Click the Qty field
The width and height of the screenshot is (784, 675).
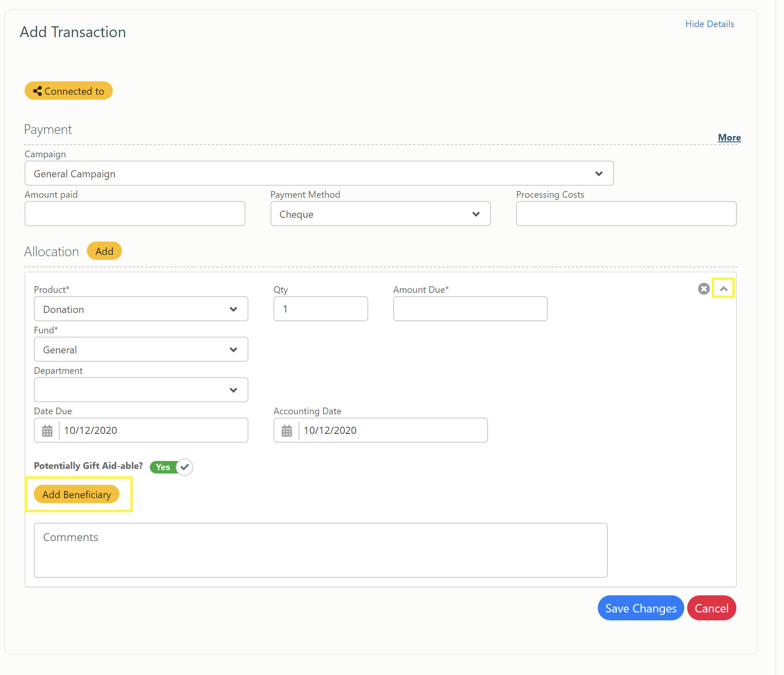[x=321, y=309]
